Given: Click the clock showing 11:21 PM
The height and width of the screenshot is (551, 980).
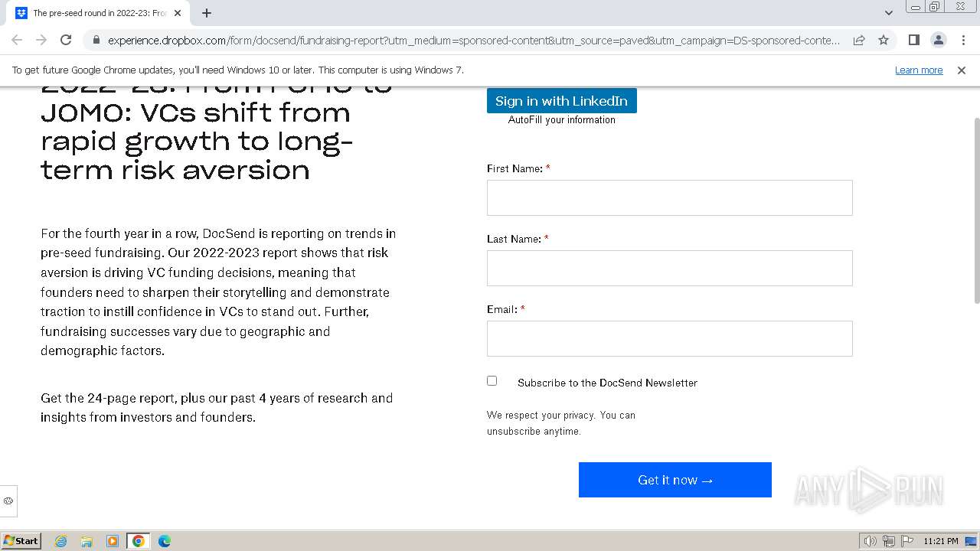Looking at the screenshot, I should [941, 541].
